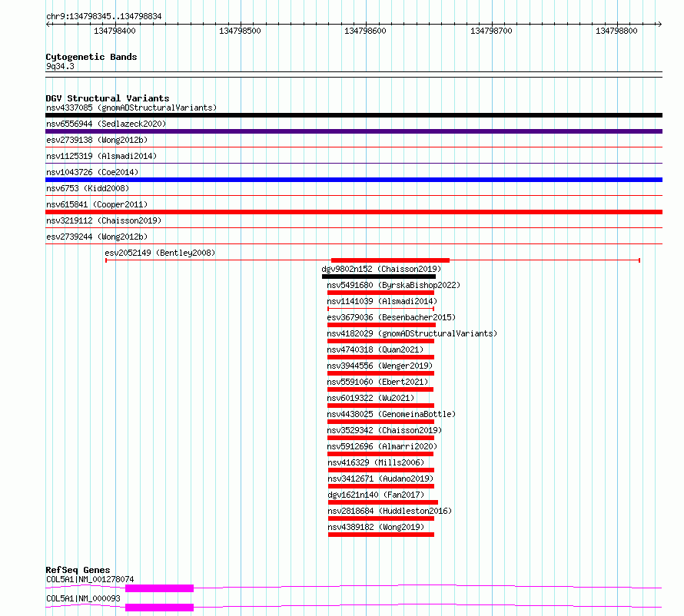684x616 pixels.
Task: Click ruler position 134798800
Action: click(x=616, y=31)
